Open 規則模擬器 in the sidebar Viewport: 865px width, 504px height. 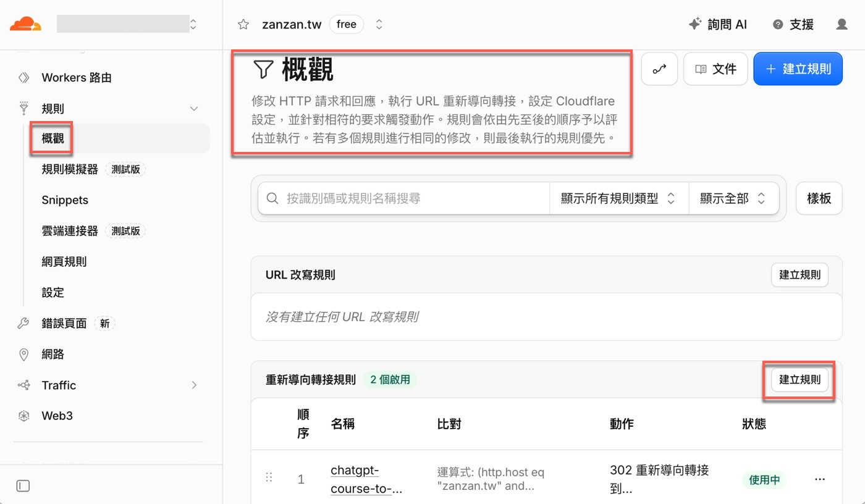[x=70, y=169]
